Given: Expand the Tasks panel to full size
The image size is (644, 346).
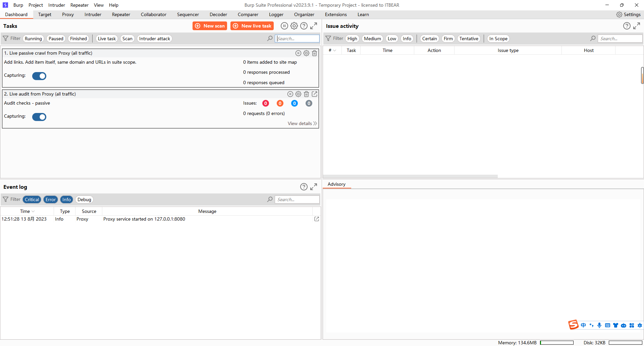Looking at the screenshot, I should click(314, 26).
